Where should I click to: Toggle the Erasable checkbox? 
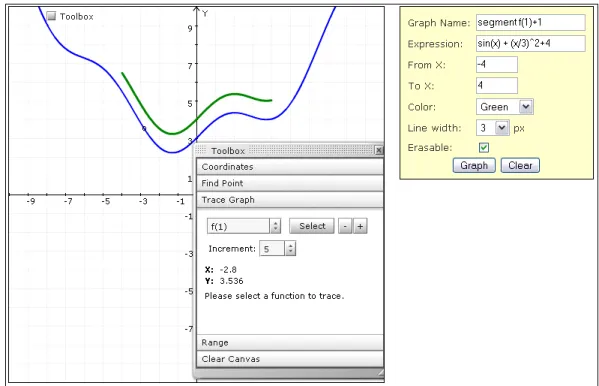point(484,148)
